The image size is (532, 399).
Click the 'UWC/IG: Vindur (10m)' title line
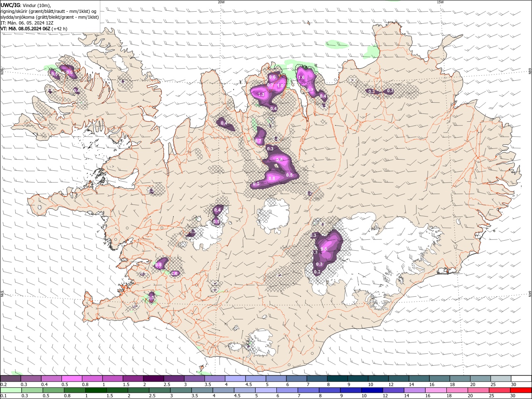pyautogui.click(x=26, y=5)
